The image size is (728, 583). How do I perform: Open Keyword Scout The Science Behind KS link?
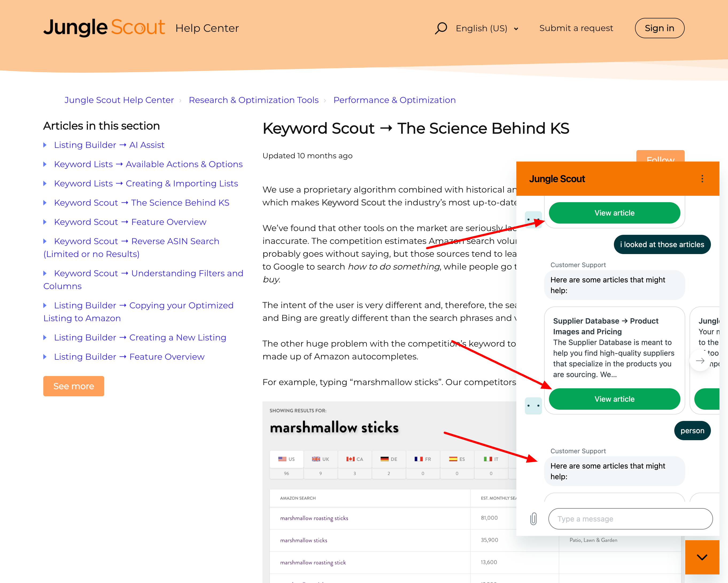tap(141, 203)
